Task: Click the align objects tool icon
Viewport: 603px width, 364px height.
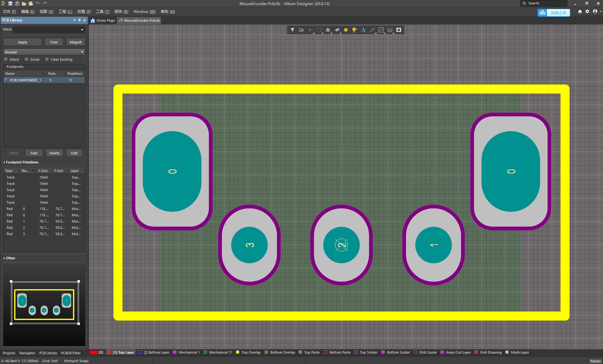Action: (x=328, y=30)
